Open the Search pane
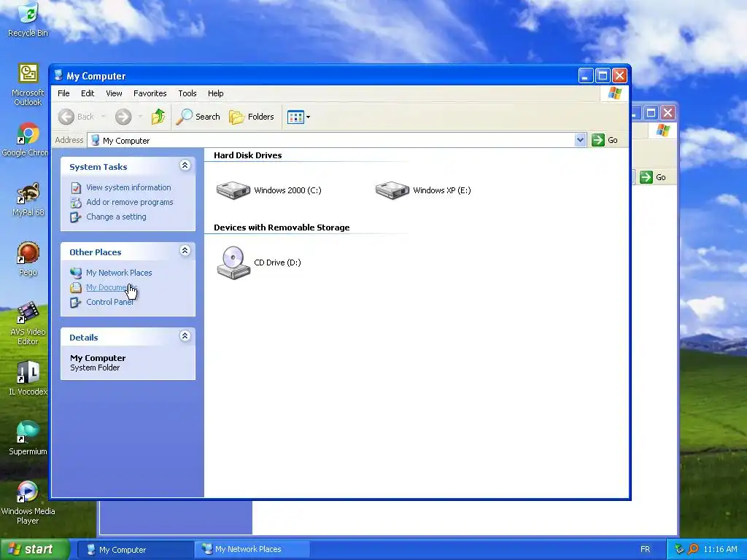Viewport: 747px width, 560px height. (x=198, y=117)
